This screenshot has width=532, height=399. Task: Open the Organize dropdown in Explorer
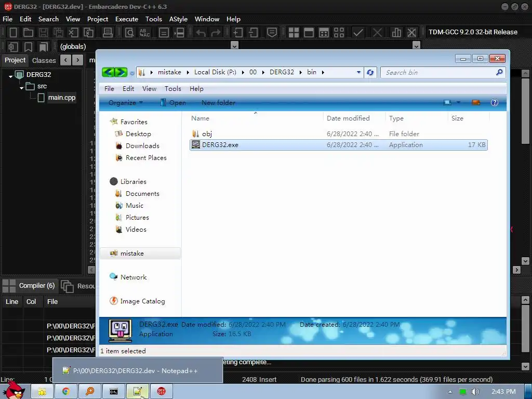tap(126, 102)
